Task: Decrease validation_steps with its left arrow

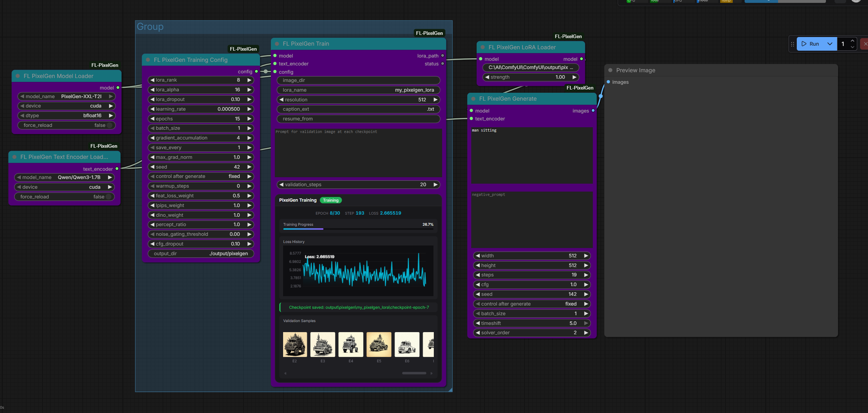Action: (x=281, y=185)
